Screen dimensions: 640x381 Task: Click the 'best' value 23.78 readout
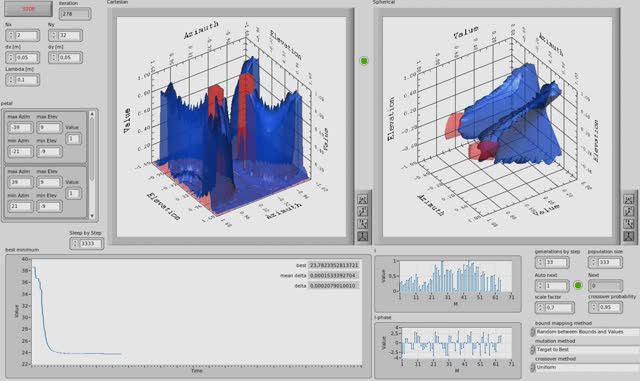click(x=333, y=265)
